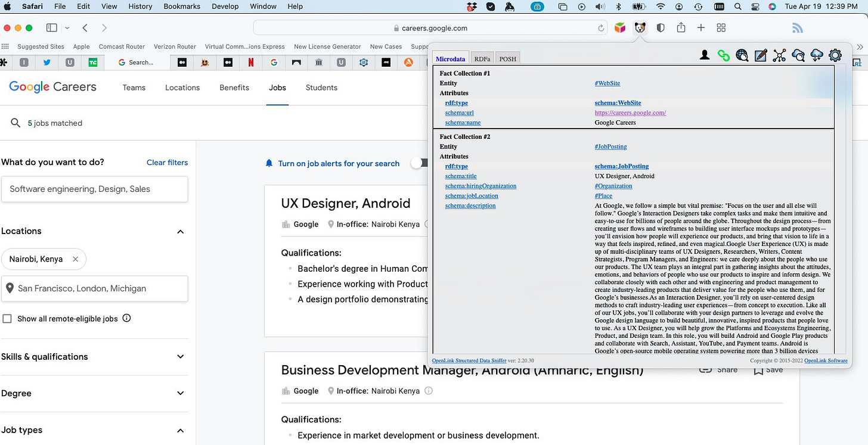The width and height of the screenshot is (868, 445).
Task: Go back with the left arrow
Action: coord(85,27)
